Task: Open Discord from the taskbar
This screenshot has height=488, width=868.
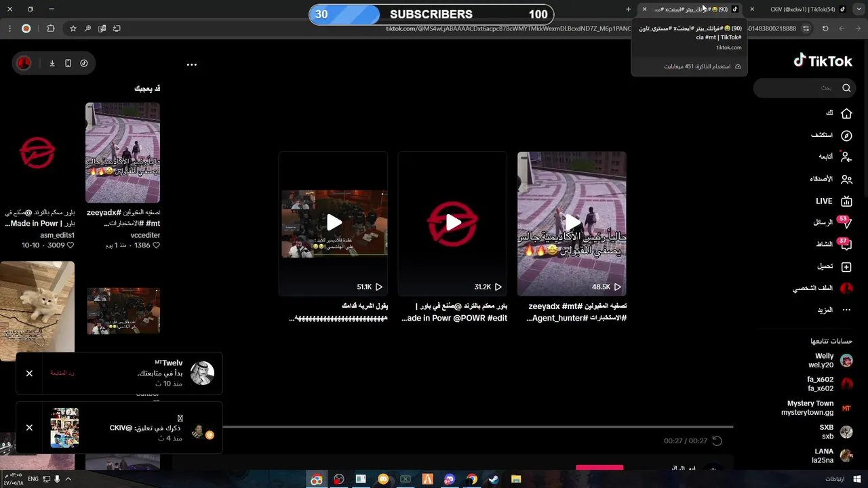Action: click(450, 479)
